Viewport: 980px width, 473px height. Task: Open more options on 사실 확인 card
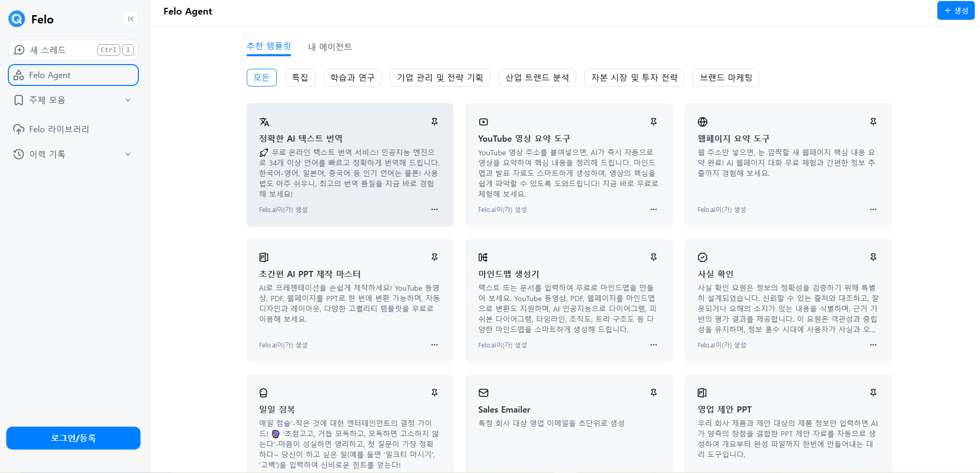coord(873,345)
